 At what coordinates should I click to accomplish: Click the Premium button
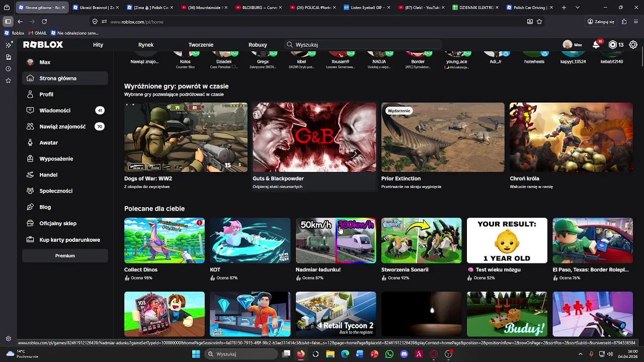tap(65, 256)
